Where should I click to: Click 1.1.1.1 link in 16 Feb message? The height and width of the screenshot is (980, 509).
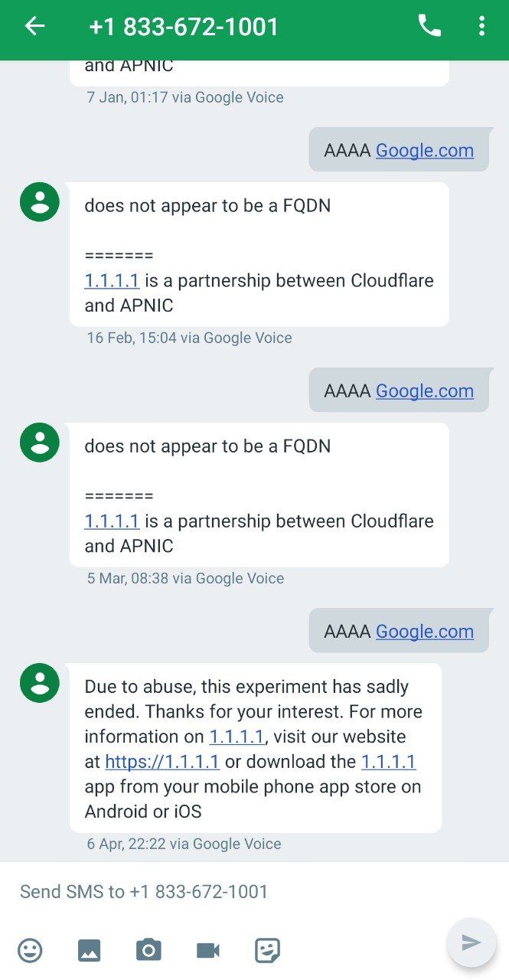coord(112,281)
